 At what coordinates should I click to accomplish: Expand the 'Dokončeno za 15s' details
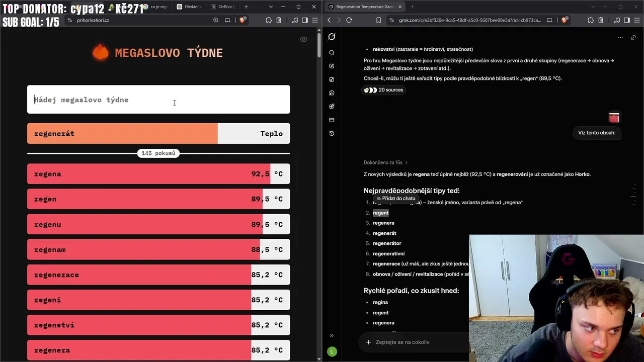pos(385,162)
